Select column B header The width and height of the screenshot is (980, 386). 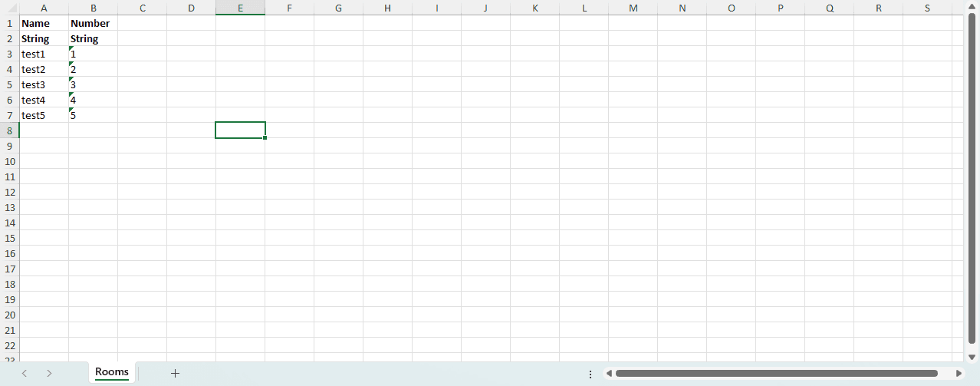tap(93, 8)
